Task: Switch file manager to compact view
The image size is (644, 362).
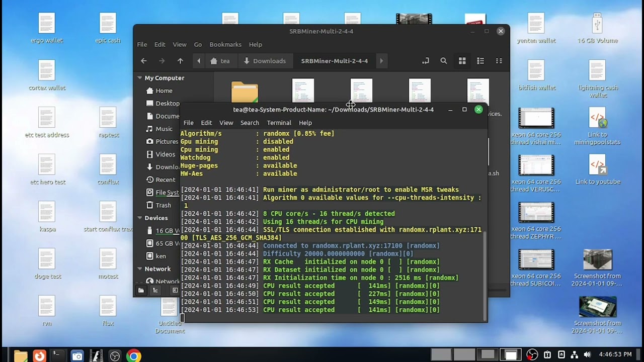Action: [499, 61]
